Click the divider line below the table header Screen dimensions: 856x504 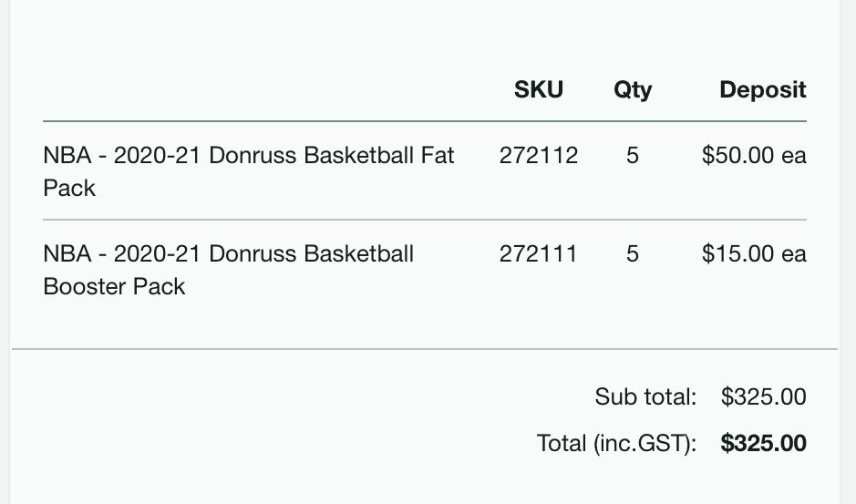click(x=425, y=121)
